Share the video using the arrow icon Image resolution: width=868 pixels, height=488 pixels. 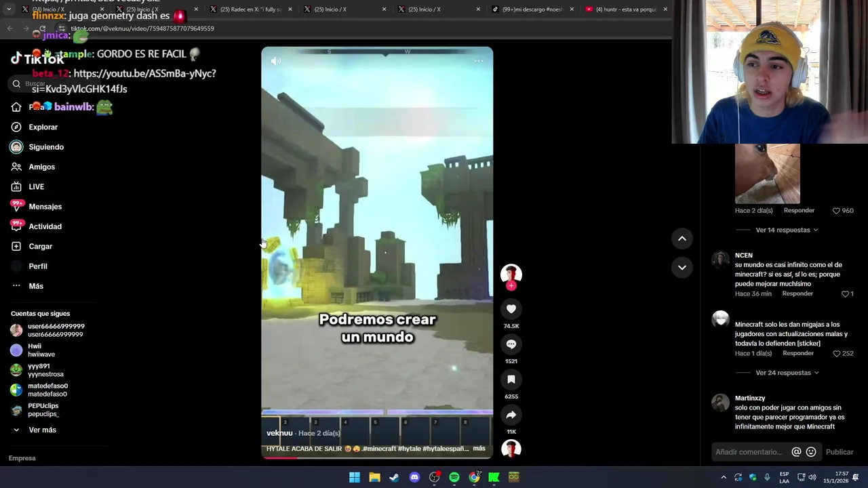pyautogui.click(x=511, y=415)
